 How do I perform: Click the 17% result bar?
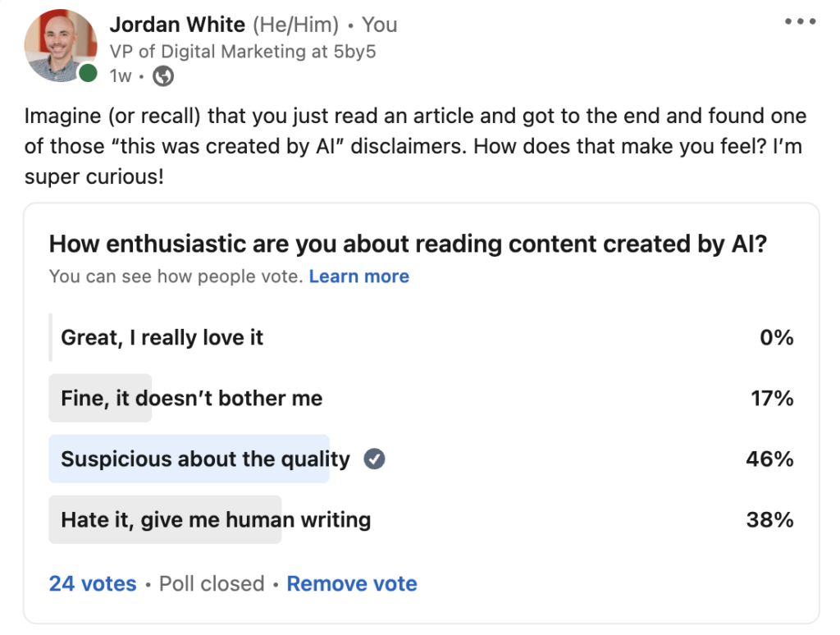pos(100,398)
